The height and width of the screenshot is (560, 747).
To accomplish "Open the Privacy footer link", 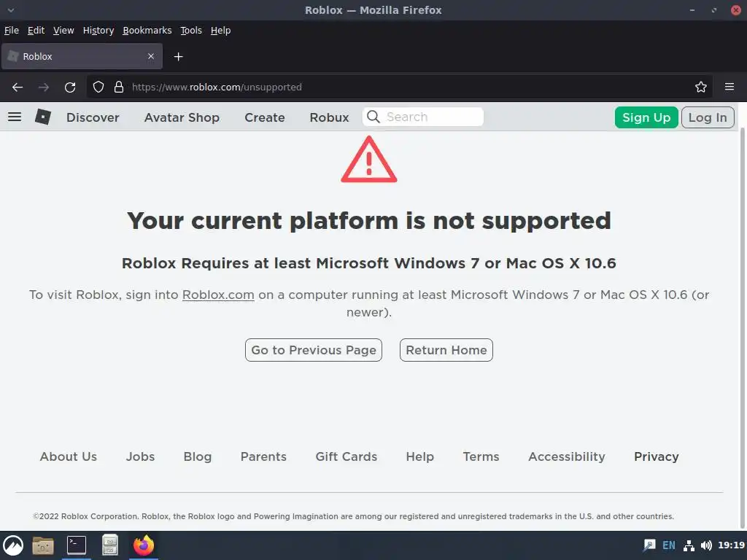I will click(x=656, y=456).
